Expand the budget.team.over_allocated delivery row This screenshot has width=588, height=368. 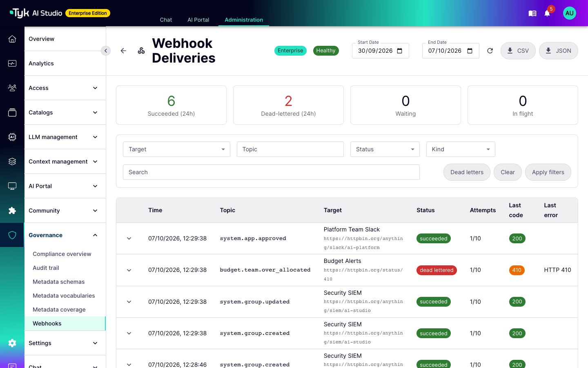coord(129,270)
